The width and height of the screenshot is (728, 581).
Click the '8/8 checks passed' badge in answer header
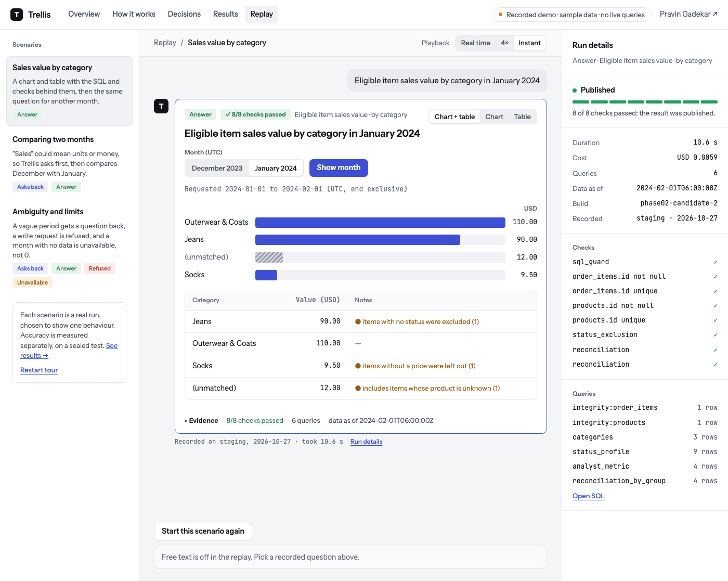pyautogui.click(x=255, y=114)
